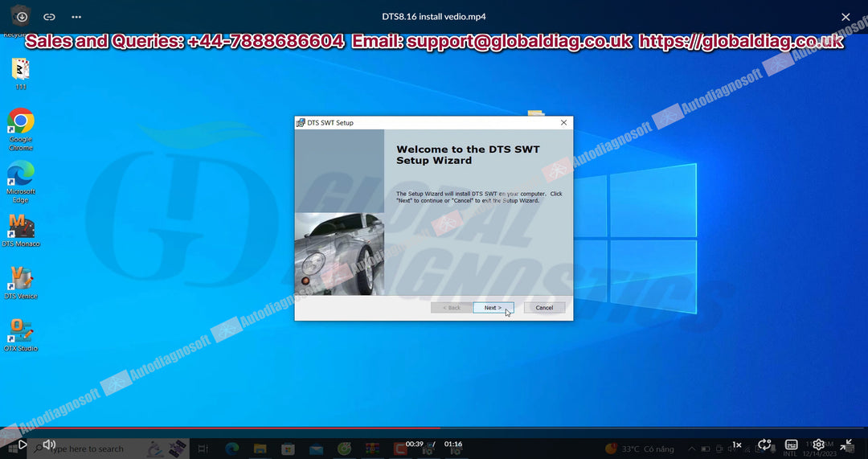Image resolution: width=868 pixels, height=459 pixels.
Task: Open the three-dots more options menu
Action: coord(76,17)
